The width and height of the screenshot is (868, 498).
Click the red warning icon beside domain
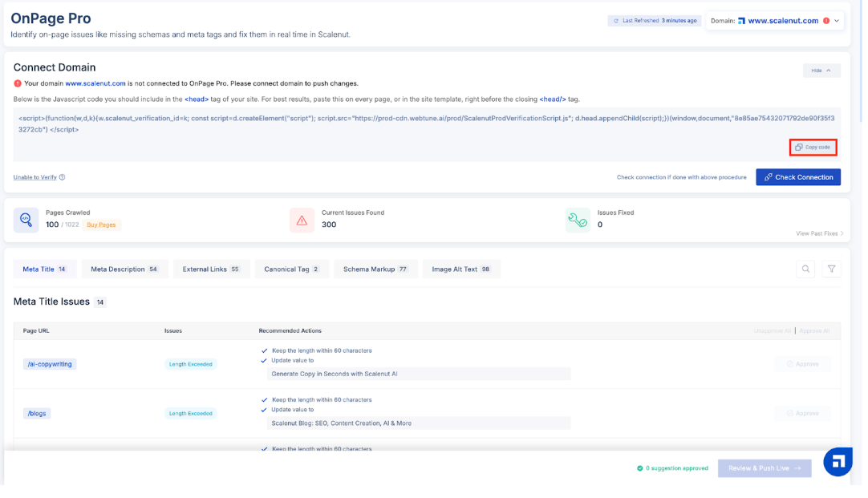[x=826, y=21]
